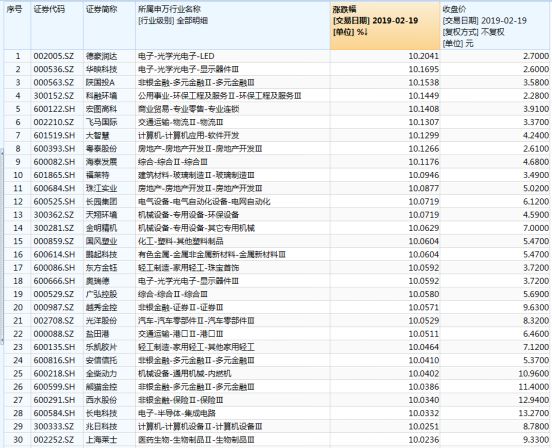Viewport: 552px width, 448px height.
Task: Click the closing price 7.0000
Action: (x=536, y=228)
